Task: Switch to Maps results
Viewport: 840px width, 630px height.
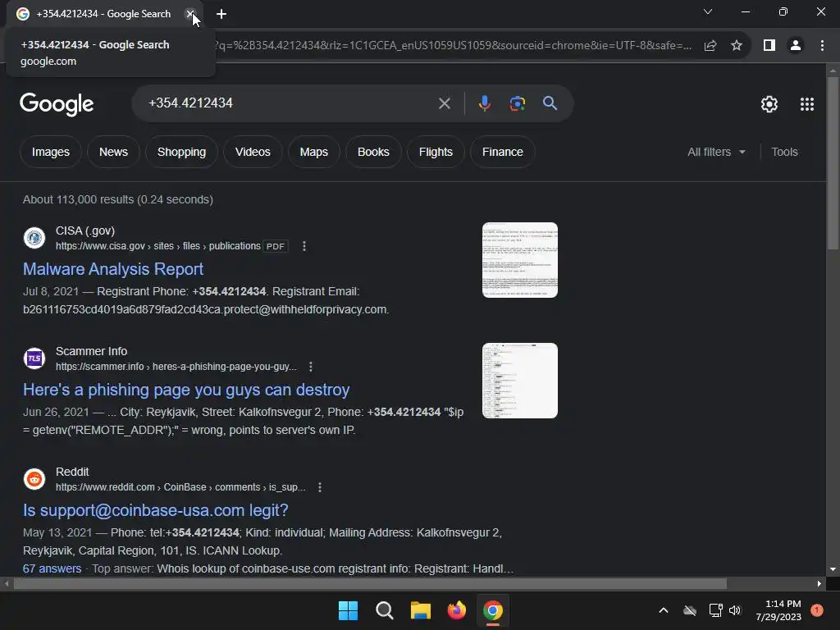Action: tap(314, 152)
